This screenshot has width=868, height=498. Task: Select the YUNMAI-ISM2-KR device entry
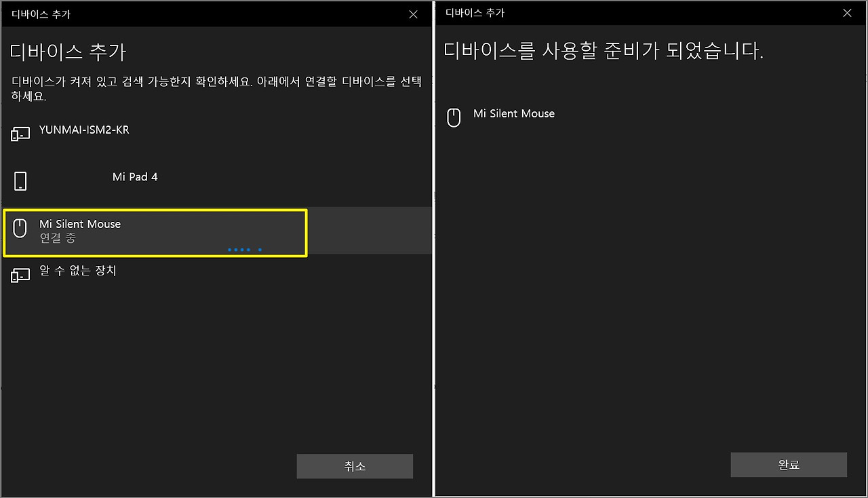tap(85, 130)
